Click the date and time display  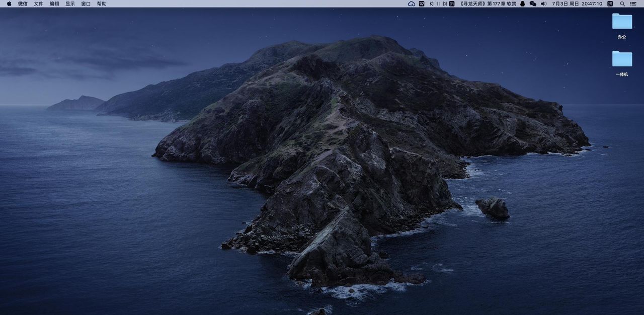pyautogui.click(x=577, y=4)
